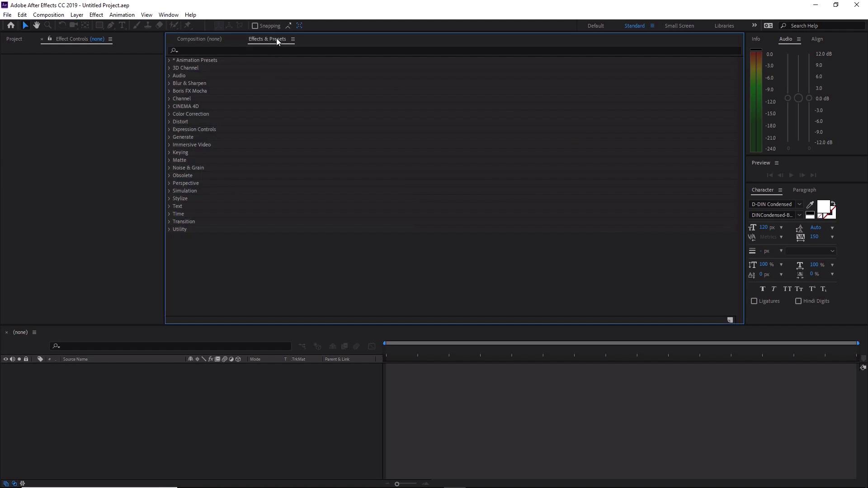Select the Eraser tool
This screenshot has height=488, width=868.
coord(159,26)
